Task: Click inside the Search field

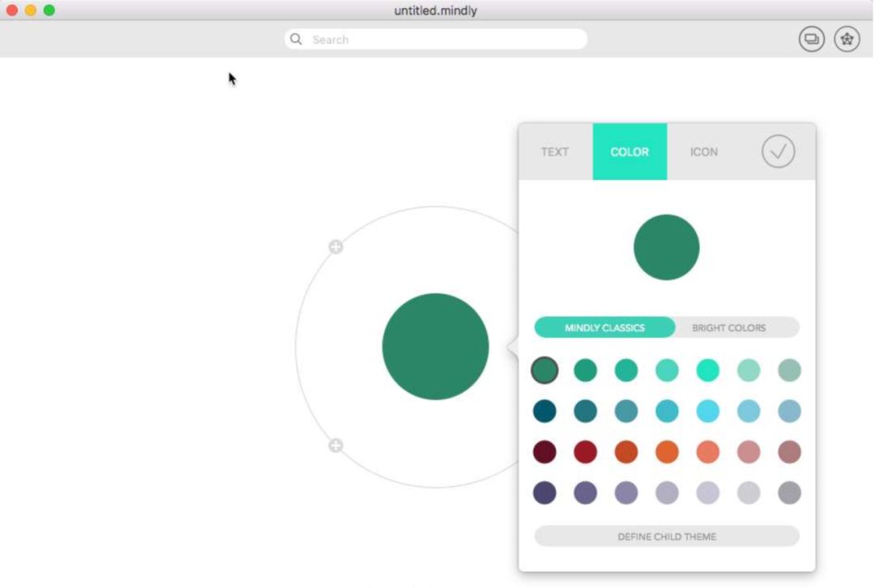Action: [435, 39]
